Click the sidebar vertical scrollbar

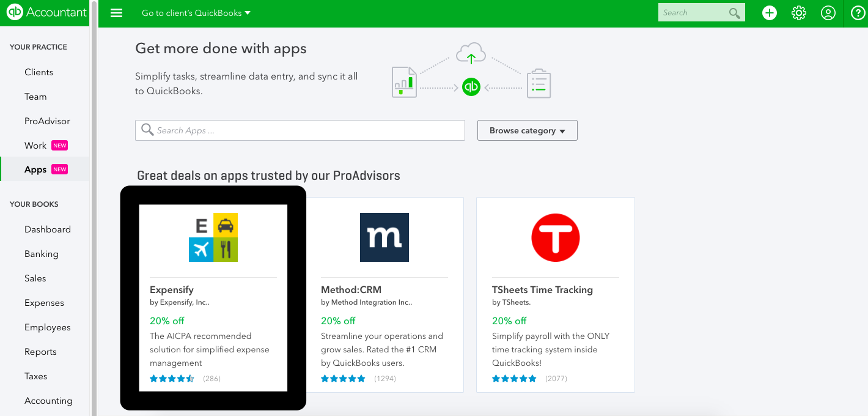pyautogui.click(x=94, y=208)
